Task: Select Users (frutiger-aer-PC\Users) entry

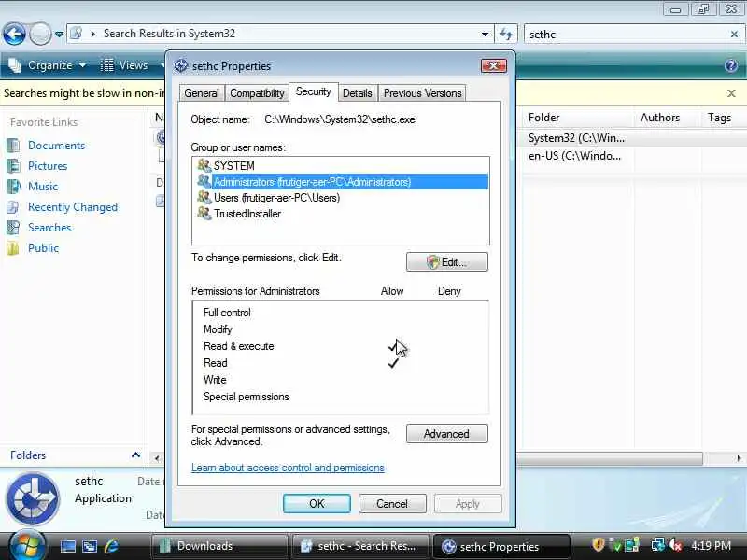Action: click(x=341, y=198)
